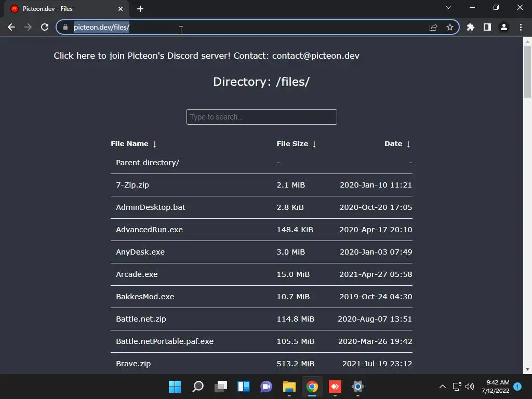Download AdvancedRun.exe
Viewport: 532px width, 399px height.
149,230
